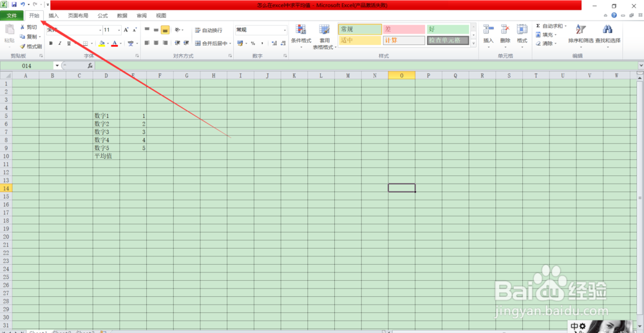The image size is (644, 333).
Task: Toggle Underline formatting
Action: click(69, 43)
